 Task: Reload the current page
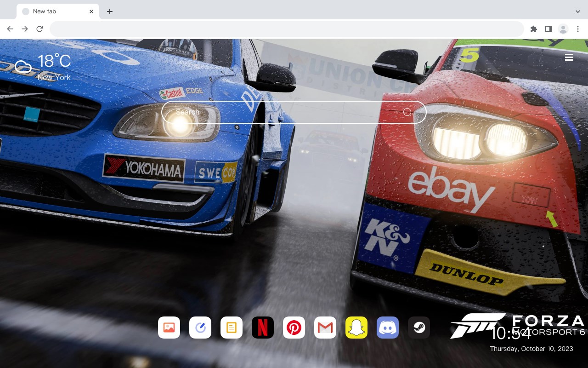coord(40,29)
